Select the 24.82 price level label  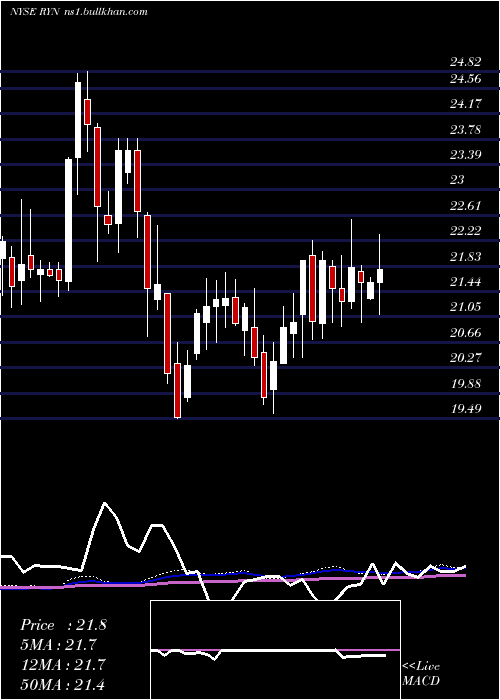click(x=465, y=62)
